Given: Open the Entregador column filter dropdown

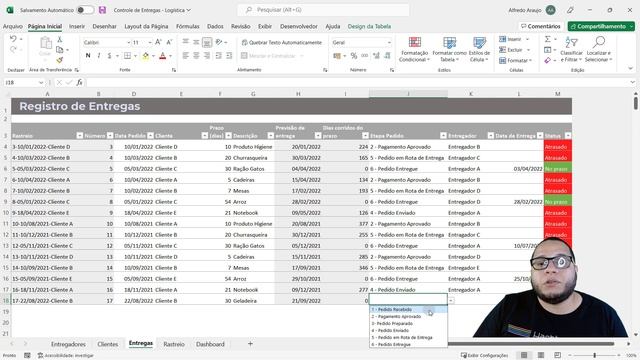Looking at the screenshot, I should pos(491,136).
